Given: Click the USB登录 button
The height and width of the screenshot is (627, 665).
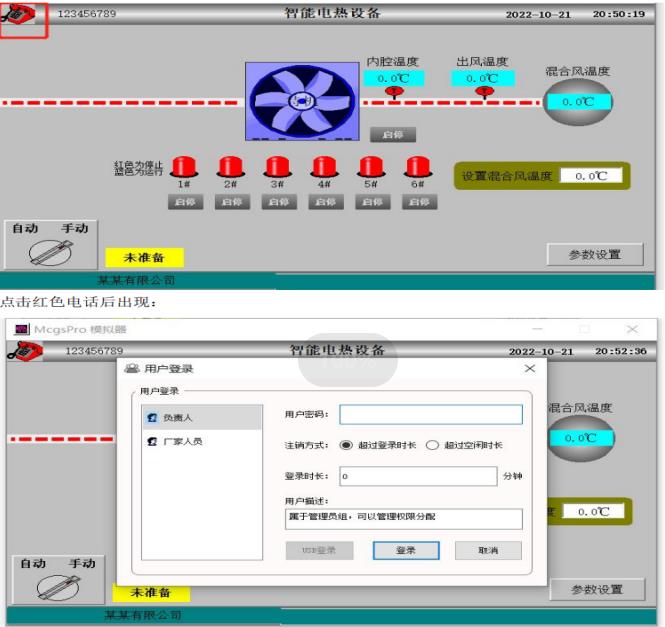Looking at the screenshot, I should tap(319, 550).
